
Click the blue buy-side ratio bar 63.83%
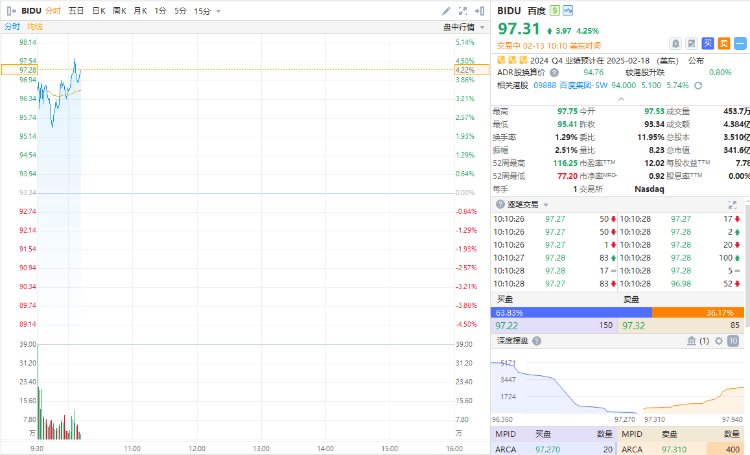(570, 312)
